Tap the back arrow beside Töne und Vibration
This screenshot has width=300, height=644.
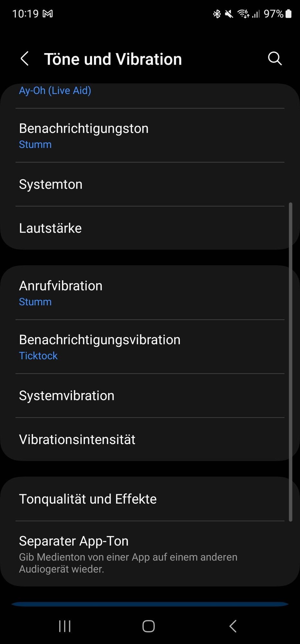pos(24,59)
